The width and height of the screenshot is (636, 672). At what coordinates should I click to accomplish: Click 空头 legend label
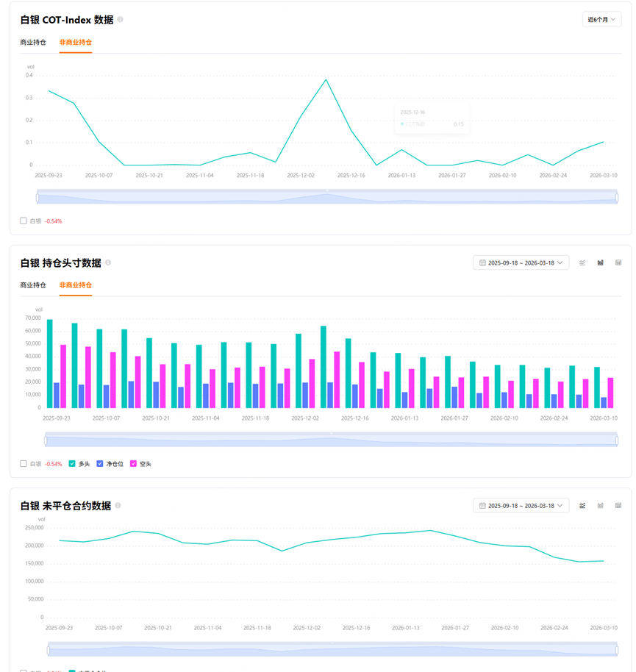click(x=146, y=464)
